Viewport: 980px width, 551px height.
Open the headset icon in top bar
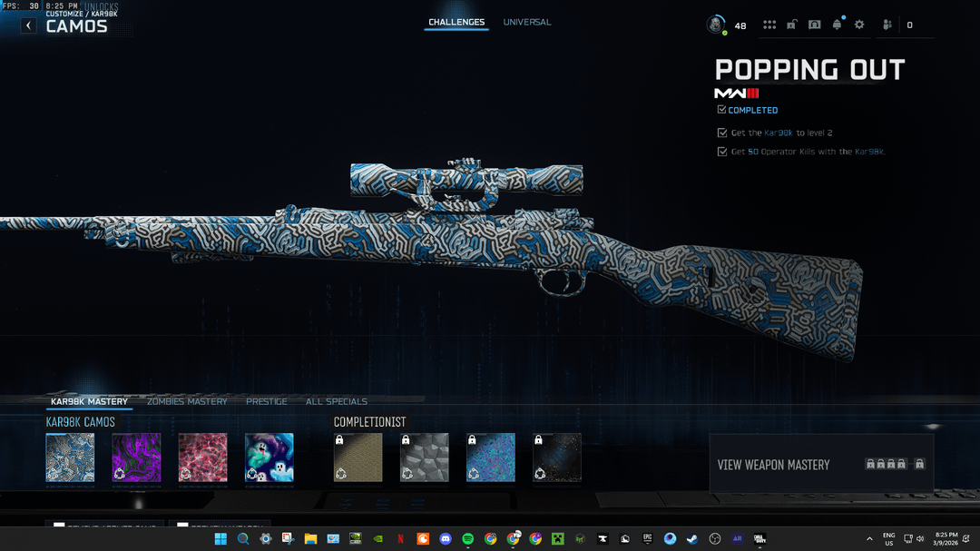point(814,25)
